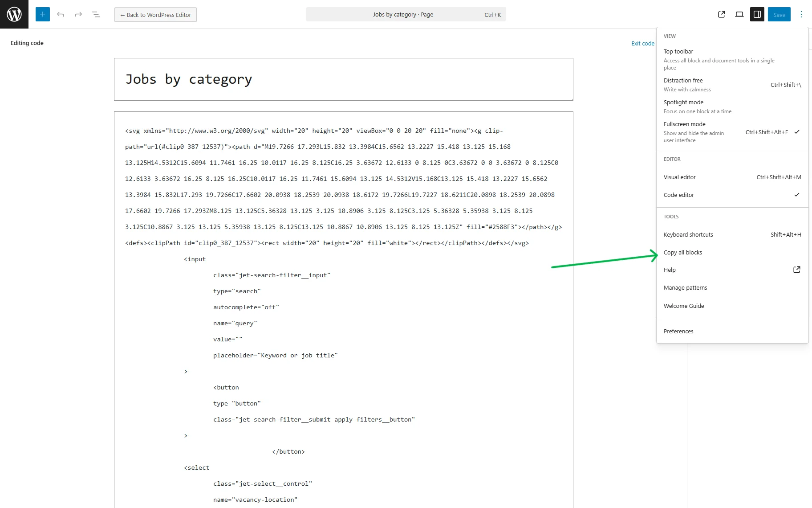812x508 pixels.
Task: Select the Code editor option
Action: click(x=732, y=195)
